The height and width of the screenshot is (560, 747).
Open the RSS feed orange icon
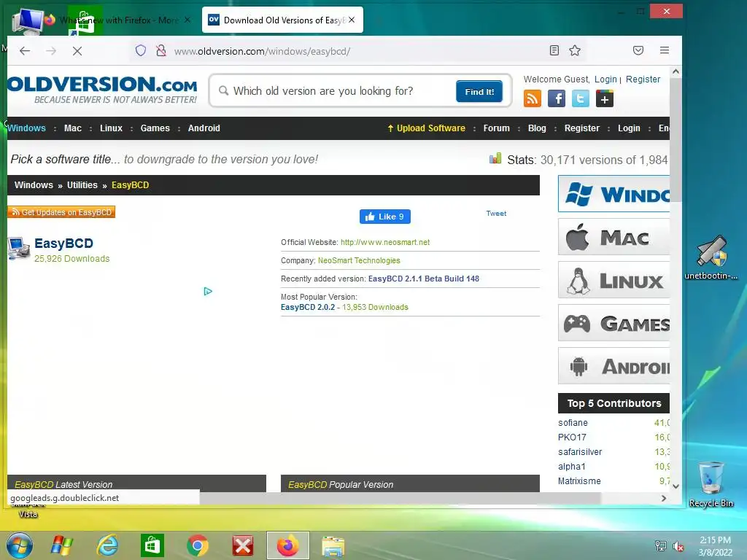(532, 98)
